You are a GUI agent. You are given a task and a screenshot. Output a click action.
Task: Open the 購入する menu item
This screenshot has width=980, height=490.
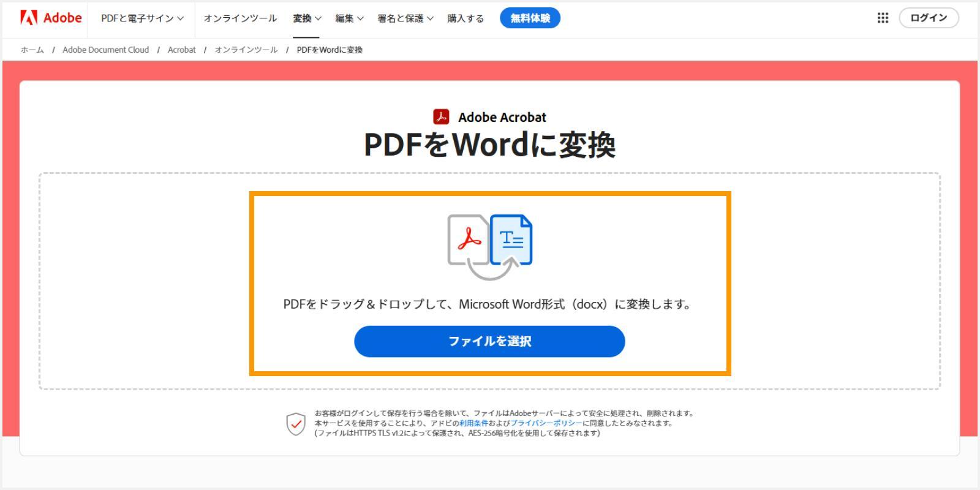[466, 18]
